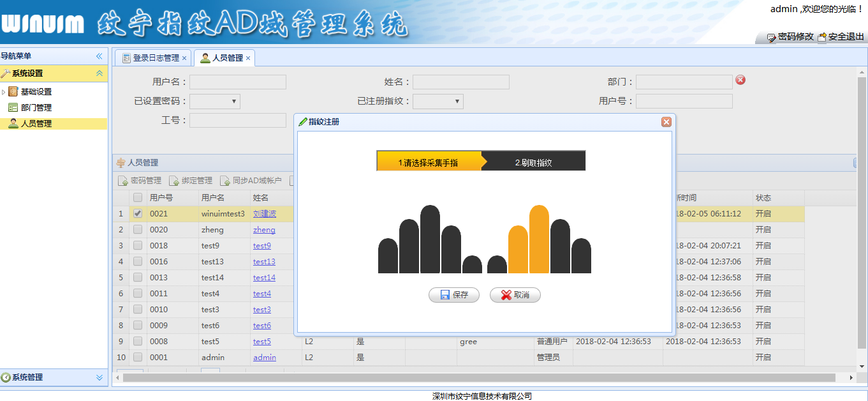Deselect the orange right middle finger
Viewport: 868px width, 401px height.
click(x=539, y=239)
